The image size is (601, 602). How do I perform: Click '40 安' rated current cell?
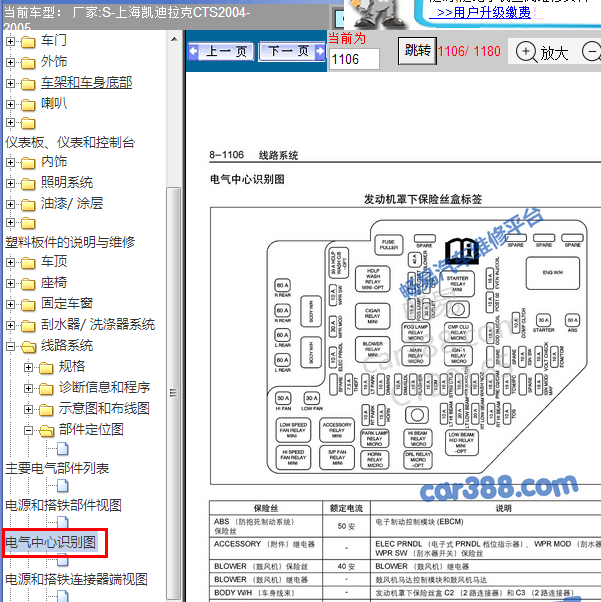346,566
